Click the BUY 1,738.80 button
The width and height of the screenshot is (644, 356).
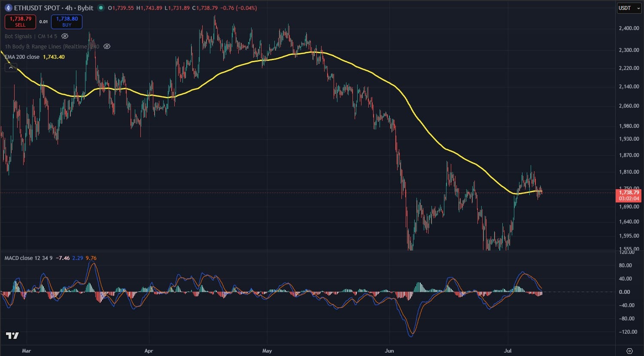[67, 21]
